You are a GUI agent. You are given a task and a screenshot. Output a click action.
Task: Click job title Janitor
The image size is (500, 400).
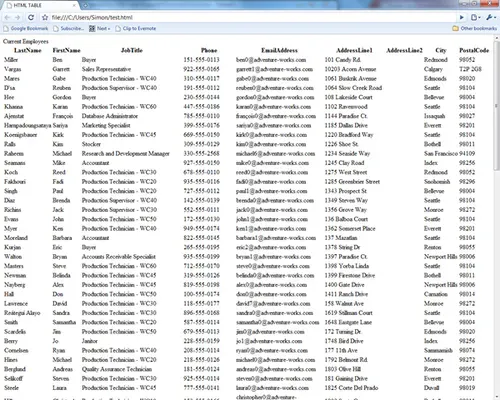[x=90, y=341]
